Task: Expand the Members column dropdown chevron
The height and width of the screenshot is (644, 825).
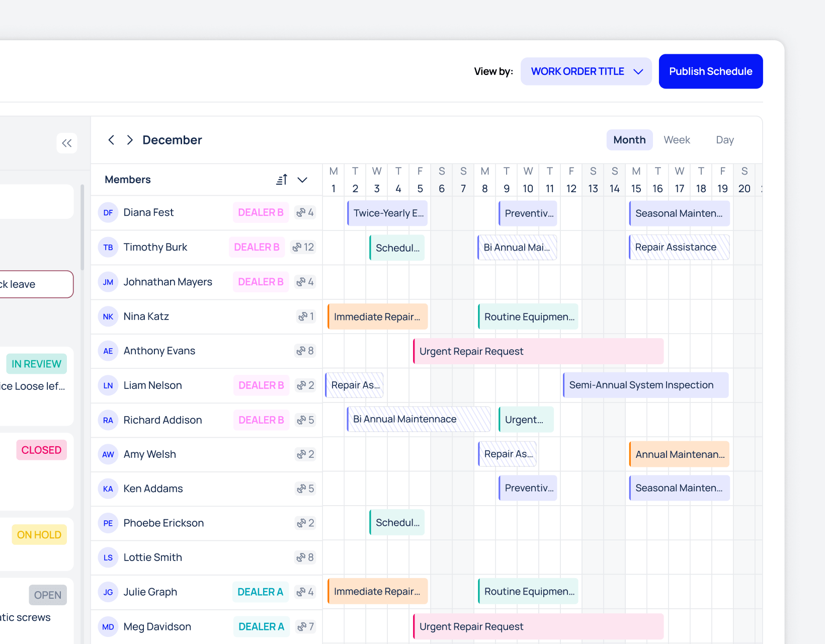Action: (302, 180)
